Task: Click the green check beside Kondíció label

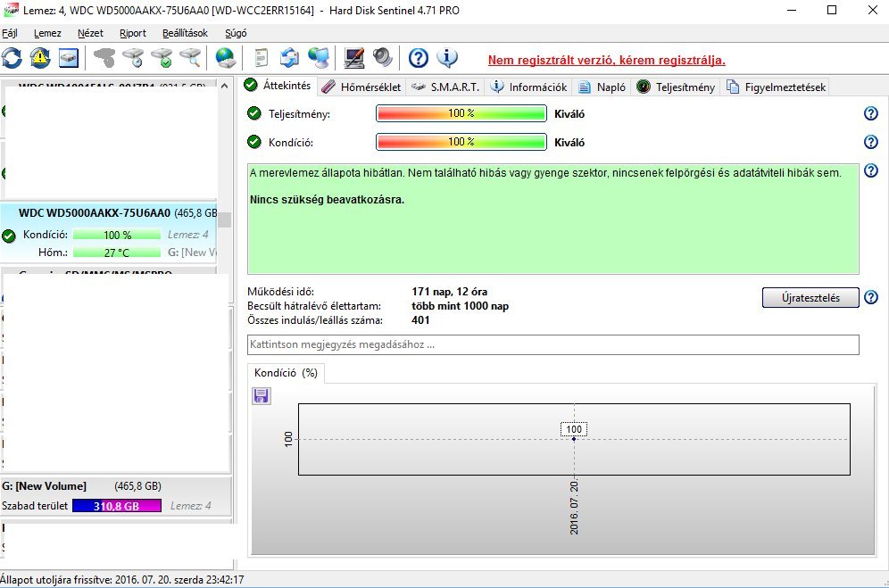Action: (x=254, y=142)
